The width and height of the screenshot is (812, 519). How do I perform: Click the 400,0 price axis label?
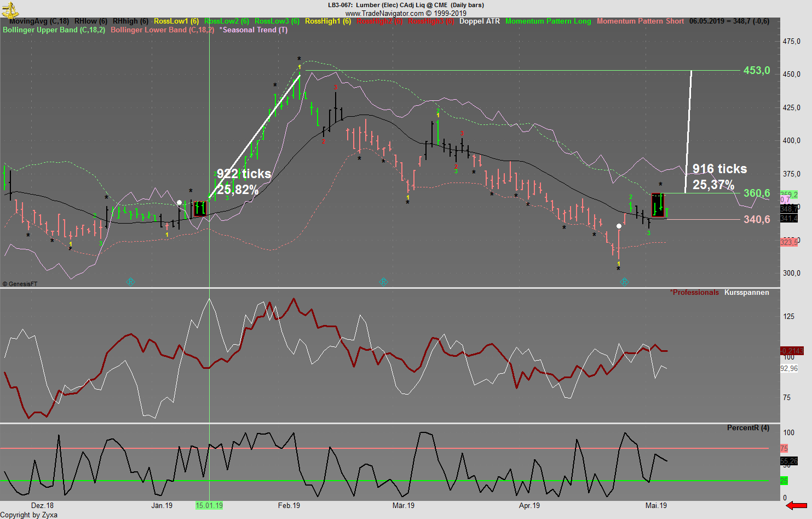pyautogui.click(x=792, y=141)
